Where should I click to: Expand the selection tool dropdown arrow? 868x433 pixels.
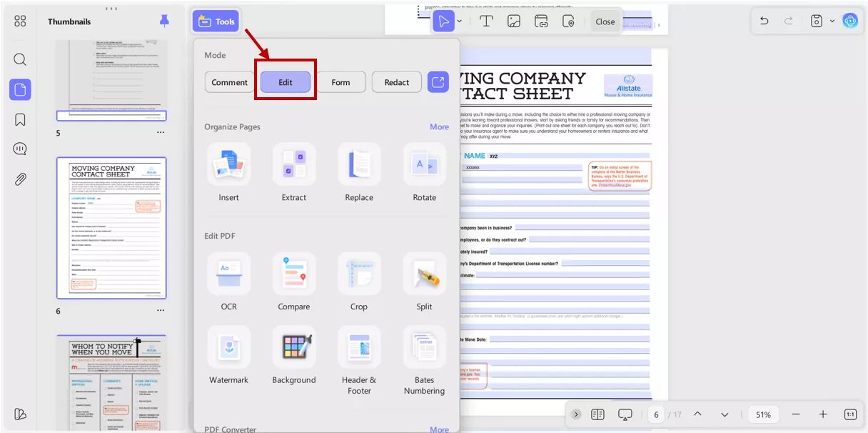[459, 21]
